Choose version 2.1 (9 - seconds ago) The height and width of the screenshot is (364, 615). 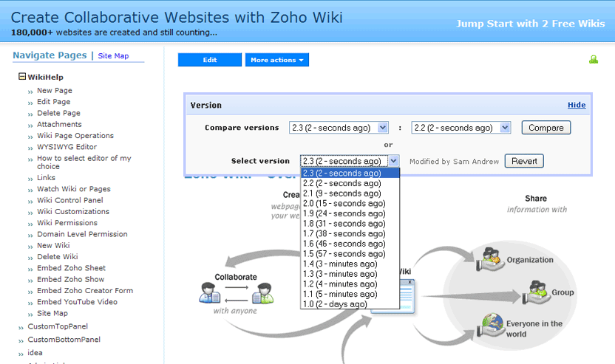pyautogui.click(x=350, y=193)
